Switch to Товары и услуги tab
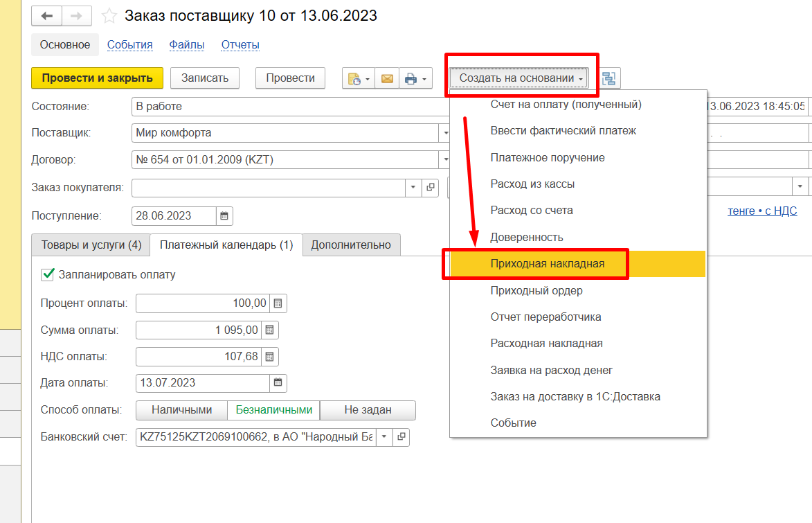Viewport: 812px width, 523px height. pyautogui.click(x=91, y=245)
